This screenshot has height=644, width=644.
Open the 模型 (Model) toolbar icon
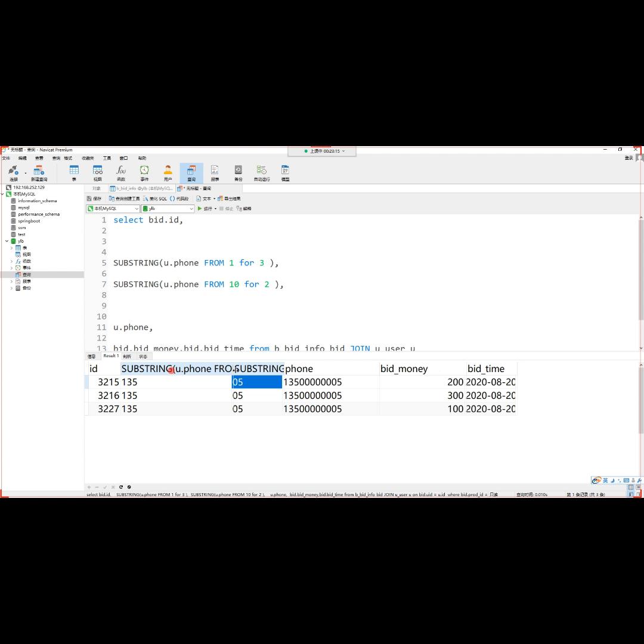point(285,173)
